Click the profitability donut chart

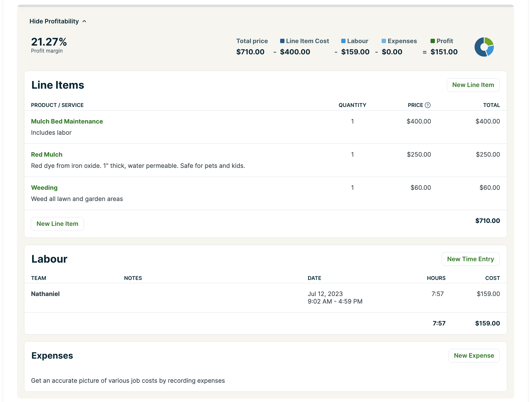coord(484,47)
